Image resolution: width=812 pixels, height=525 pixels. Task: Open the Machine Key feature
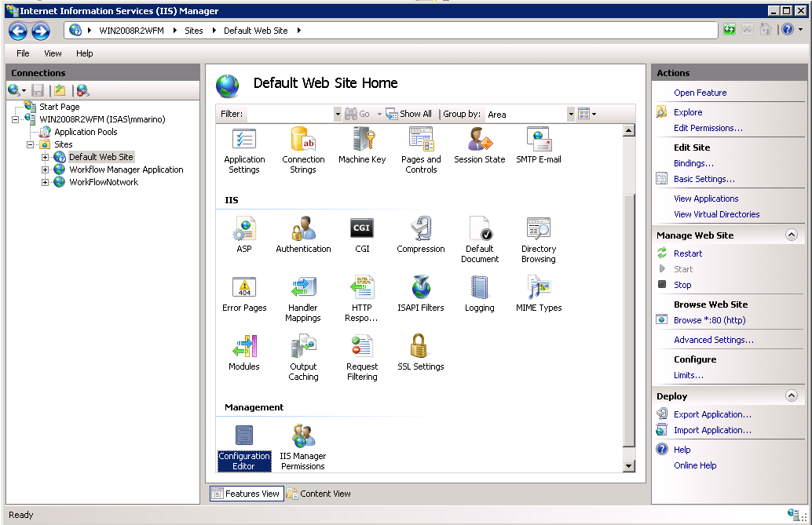[362, 146]
